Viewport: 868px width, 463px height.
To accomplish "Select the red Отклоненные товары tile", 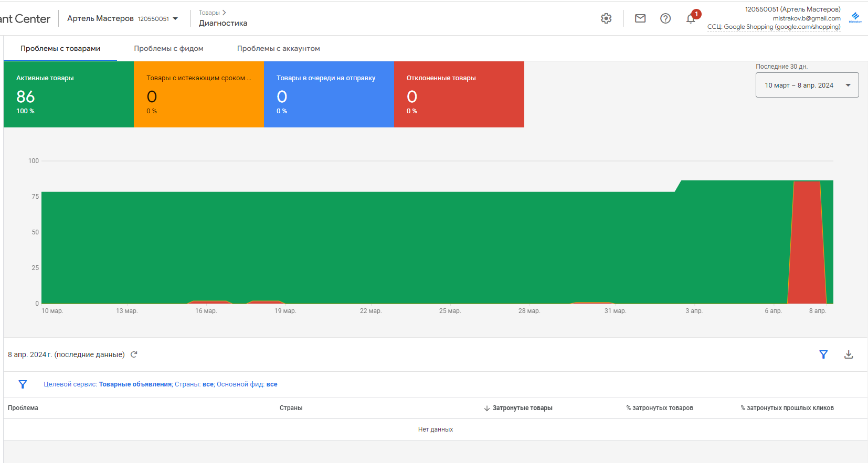I will pos(459,94).
